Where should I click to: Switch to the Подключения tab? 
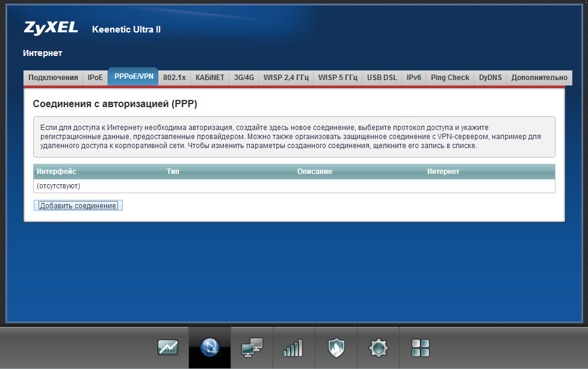tap(53, 78)
